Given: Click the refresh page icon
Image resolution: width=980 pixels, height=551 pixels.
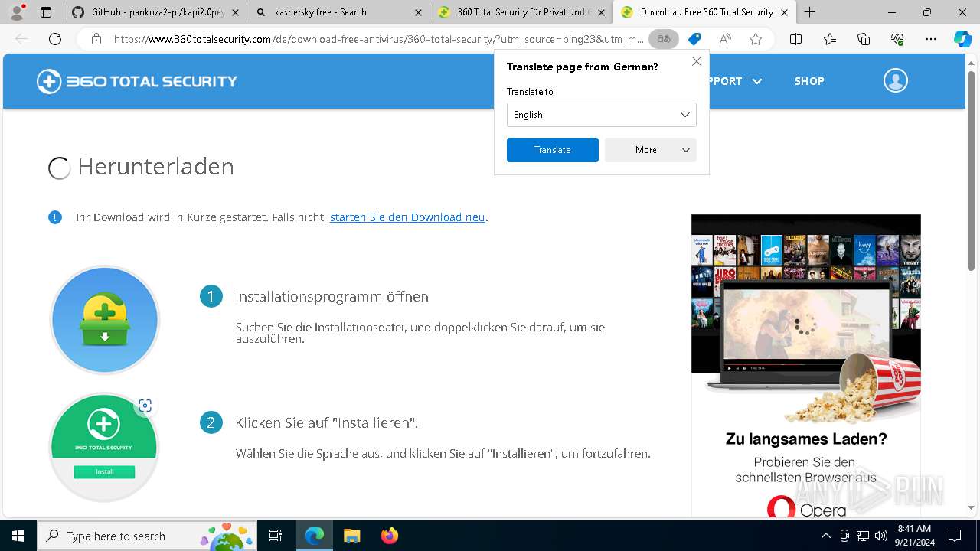Looking at the screenshot, I should (x=55, y=39).
